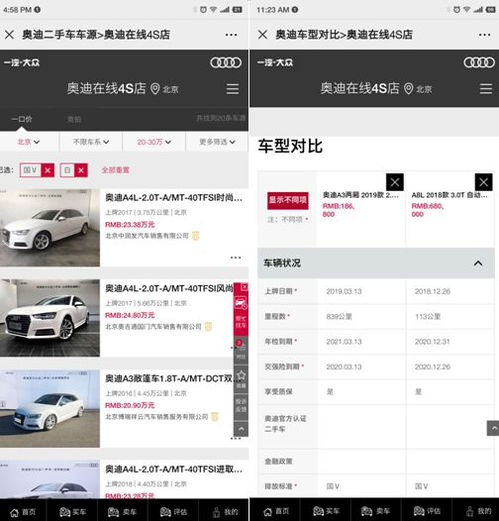Open 买车 buy car on left bottom bar

click(73, 511)
